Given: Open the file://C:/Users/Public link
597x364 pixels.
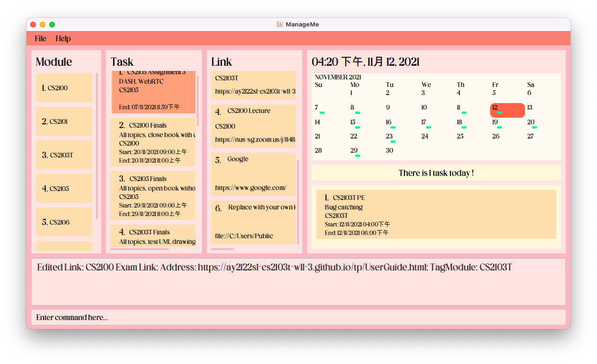Looking at the screenshot, I should (244, 236).
